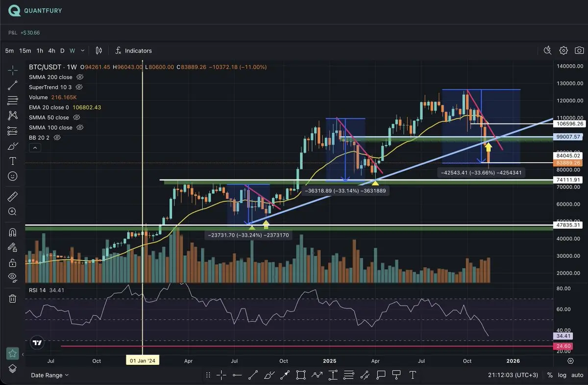Open the quick search magnifier icon at top right
The width and height of the screenshot is (588, 385).
click(548, 51)
